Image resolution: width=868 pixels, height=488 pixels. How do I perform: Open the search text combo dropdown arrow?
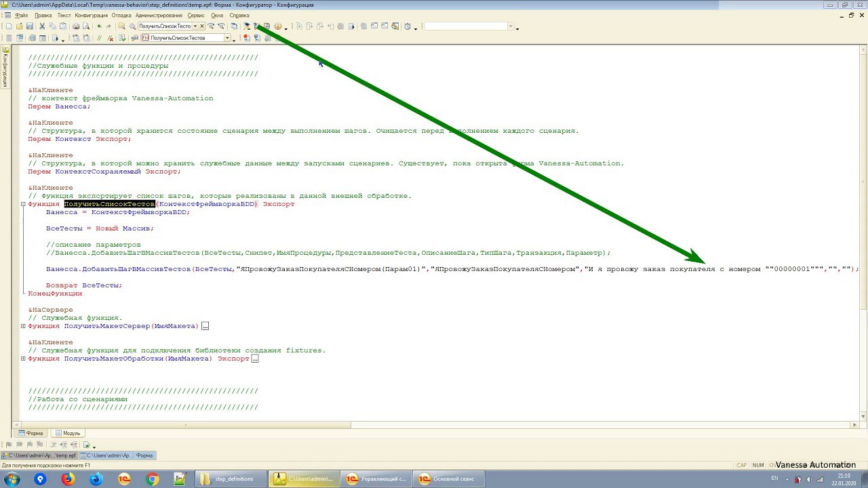click(x=195, y=26)
